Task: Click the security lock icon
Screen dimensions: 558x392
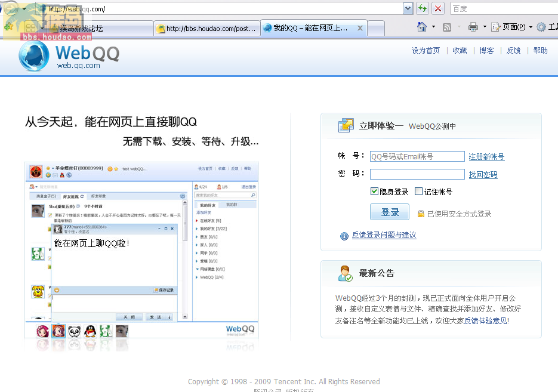Action: (x=421, y=214)
